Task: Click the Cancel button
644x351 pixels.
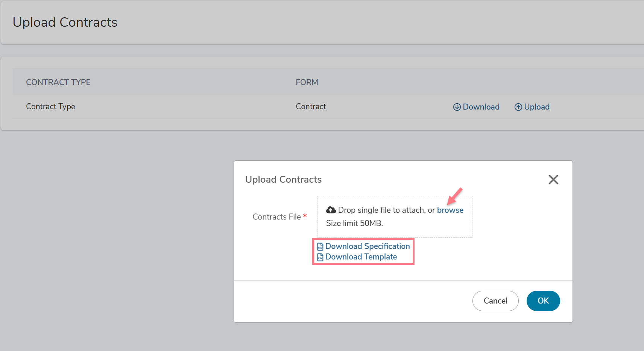Action: point(495,301)
